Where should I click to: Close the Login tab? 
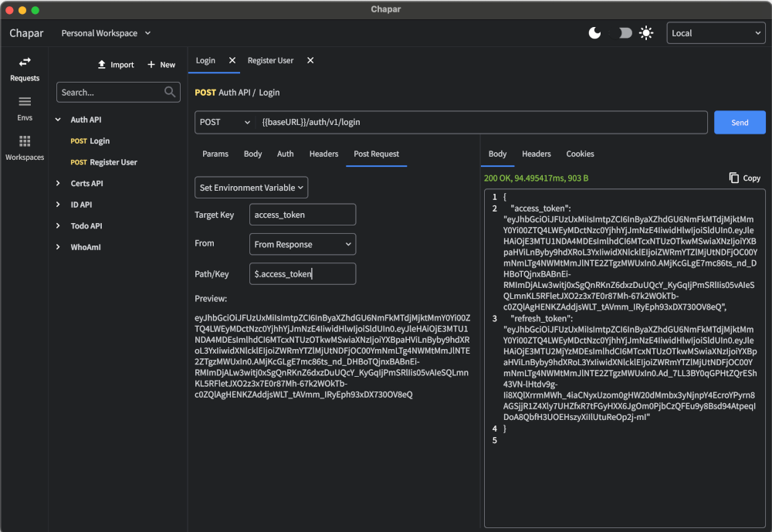point(232,60)
